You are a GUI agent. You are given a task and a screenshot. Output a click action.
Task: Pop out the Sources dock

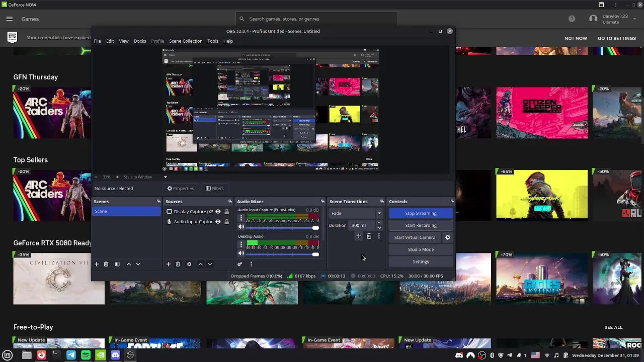pos(230,202)
